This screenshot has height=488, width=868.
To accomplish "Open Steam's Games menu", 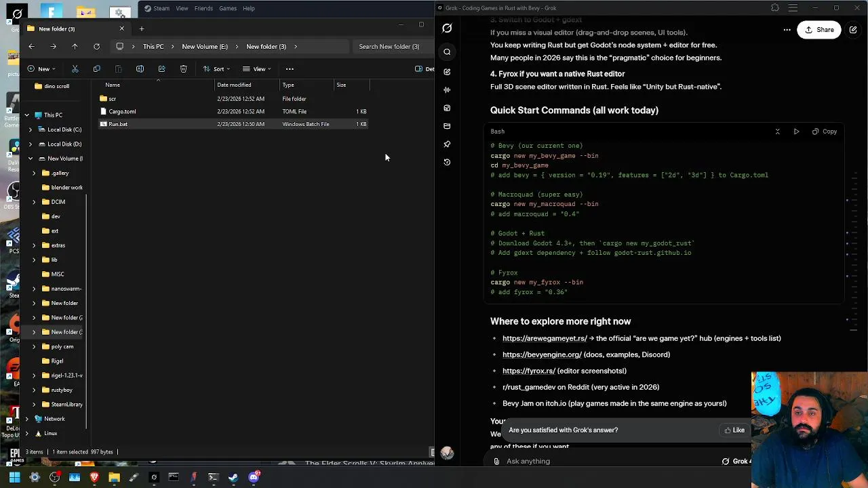I will point(227,8).
